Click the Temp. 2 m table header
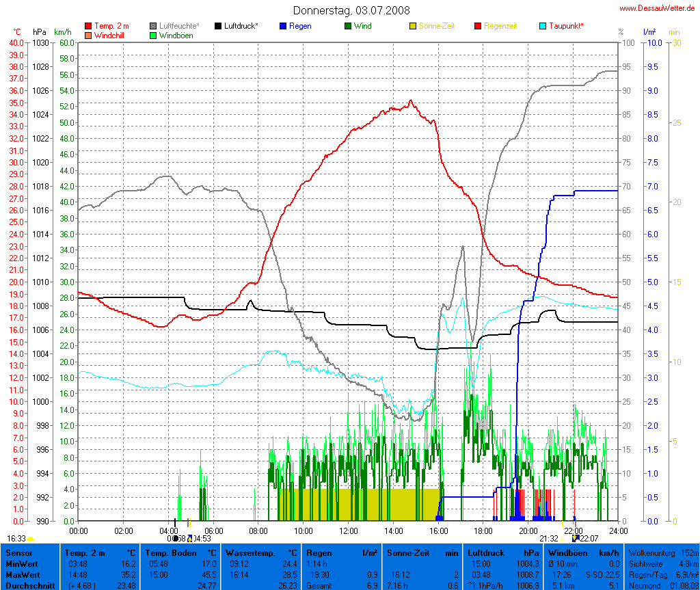This screenshot has height=590, width=700. tap(85, 552)
